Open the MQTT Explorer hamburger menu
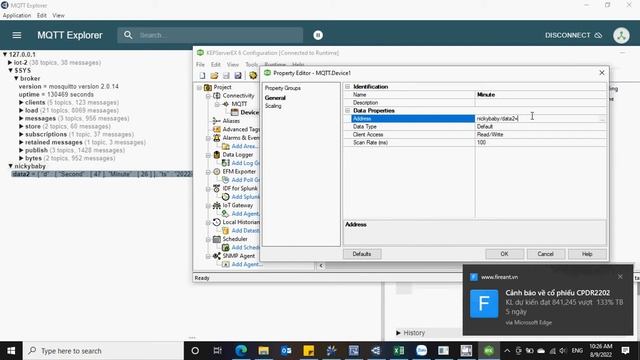The width and height of the screenshot is (640, 360). click(17, 35)
